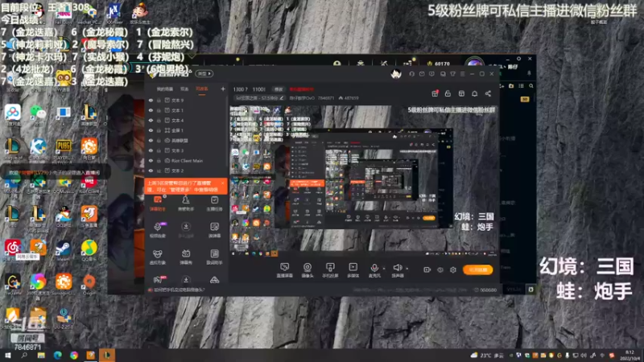The height and width of the screenshot is (362, 644).
Task: Dismiss the orange notification banner
Action: [223, 183]
